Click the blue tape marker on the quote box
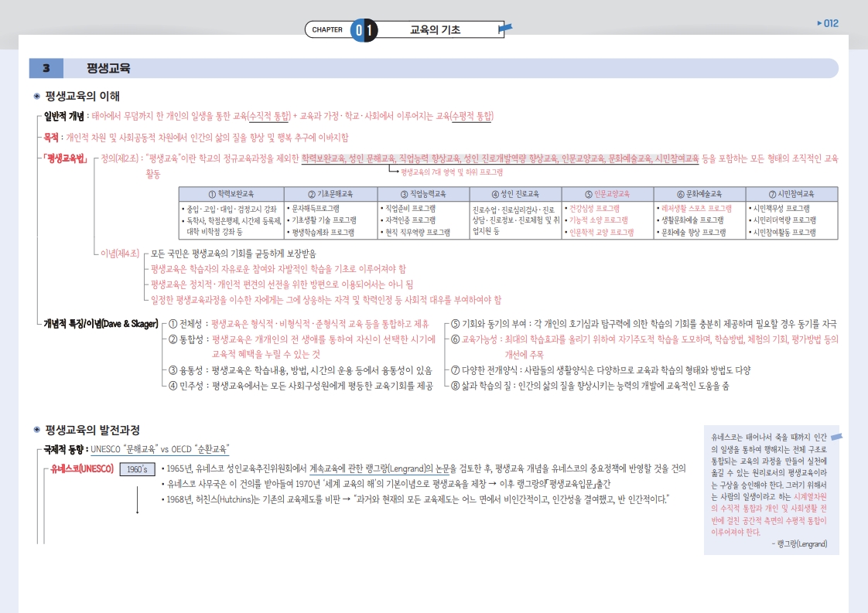Viewport: 868px width, 613px height. pos(836,438)
